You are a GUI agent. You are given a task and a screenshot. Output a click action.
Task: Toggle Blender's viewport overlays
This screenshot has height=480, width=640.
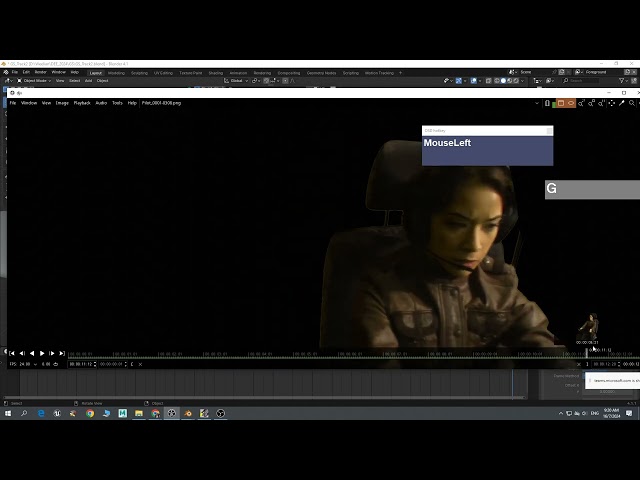coord(473,81)
